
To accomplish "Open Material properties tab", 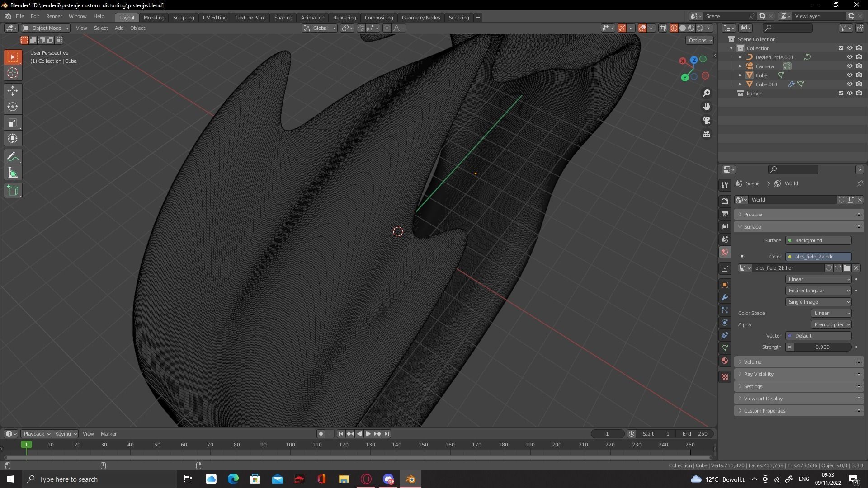I will coord(725,361).
